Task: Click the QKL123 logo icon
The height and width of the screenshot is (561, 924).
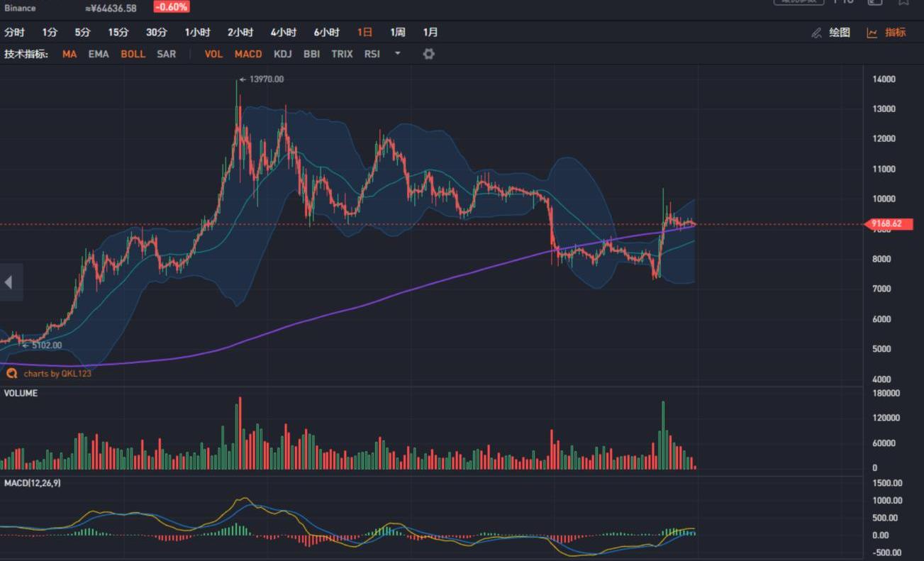Action: [x=11, y=373]
